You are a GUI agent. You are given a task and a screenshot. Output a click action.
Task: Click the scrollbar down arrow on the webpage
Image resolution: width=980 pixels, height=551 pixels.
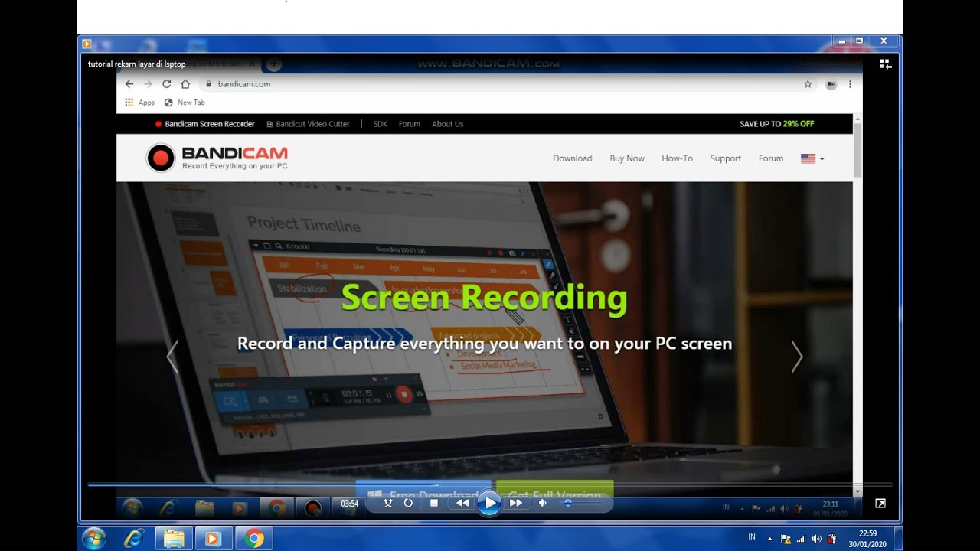coord(857,491)
